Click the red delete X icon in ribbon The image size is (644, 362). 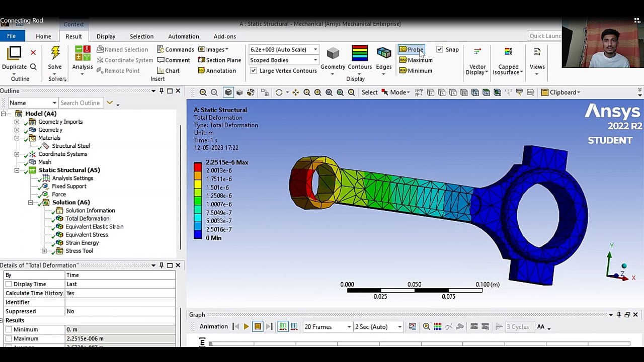coord(33,52)
